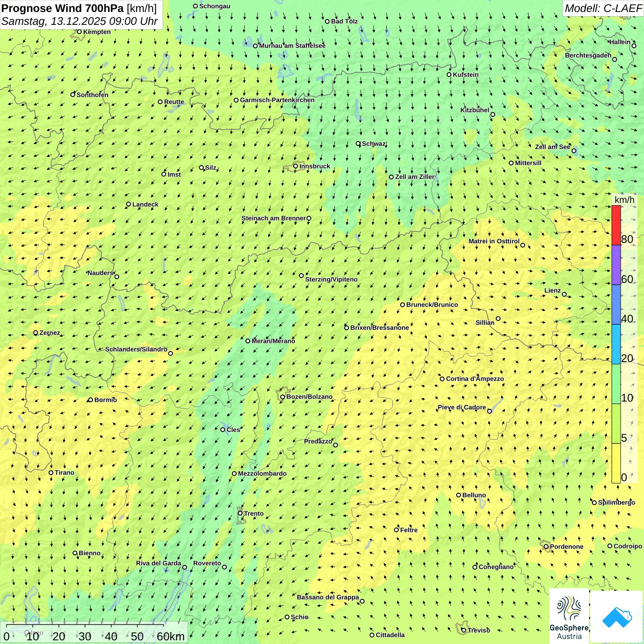Screen dimensions: 644x644
Task: Click the Bad Tölz city label
Action: [344, 21]
